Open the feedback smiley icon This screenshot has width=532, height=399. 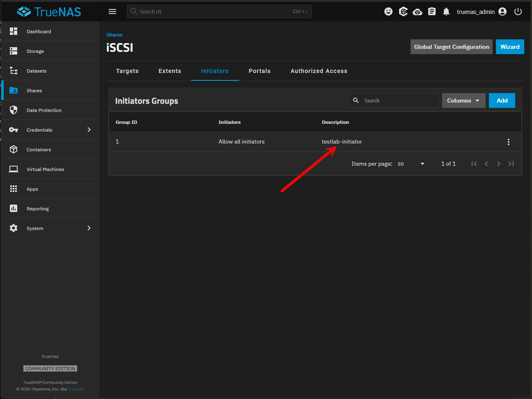pyautogui.click(x=388, y=11)
